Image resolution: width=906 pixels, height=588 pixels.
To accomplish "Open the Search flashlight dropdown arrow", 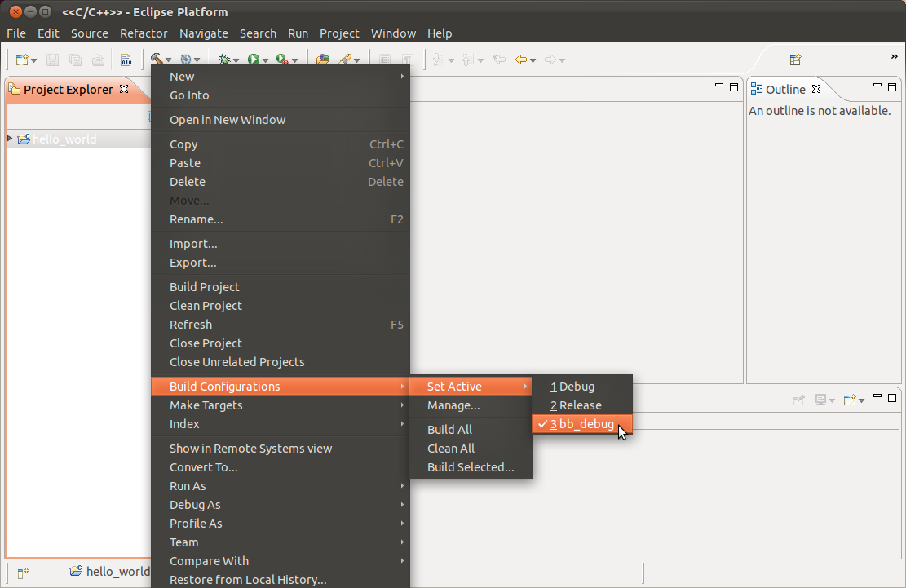I will [356, 60].
